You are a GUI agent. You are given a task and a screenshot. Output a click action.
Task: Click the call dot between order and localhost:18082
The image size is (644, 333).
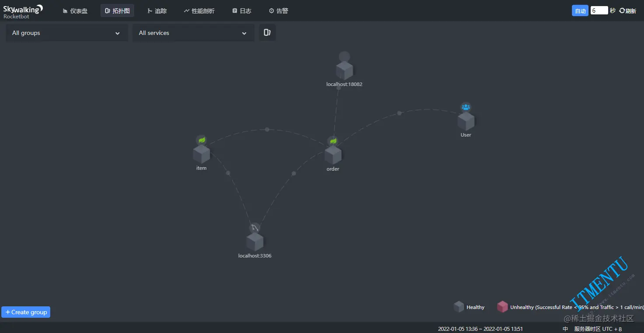click(x=339, y=88)
